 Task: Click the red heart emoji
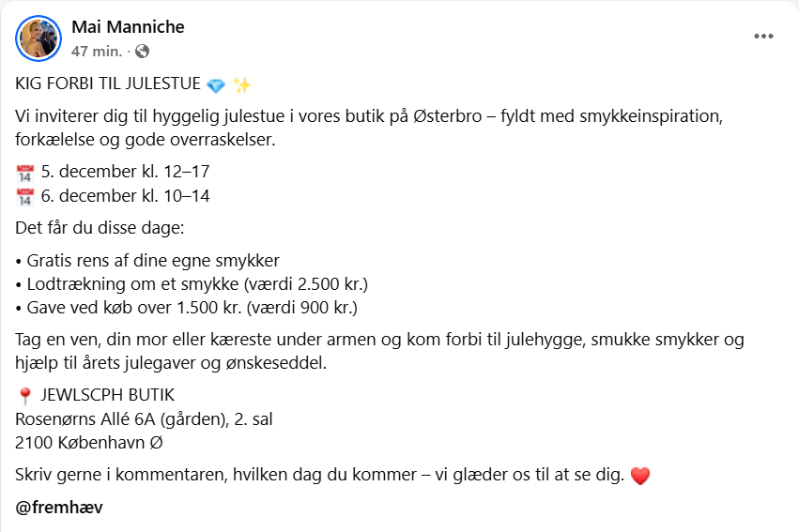tap(640, 476)
